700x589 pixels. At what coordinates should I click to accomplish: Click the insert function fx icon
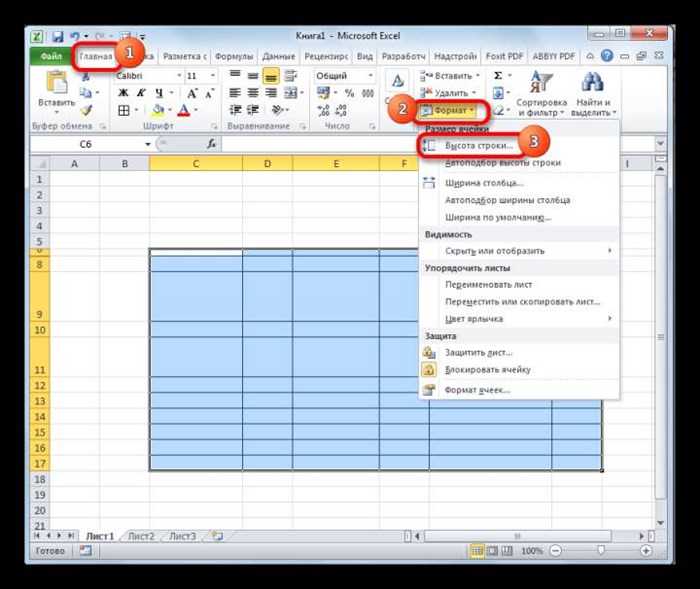[212, 144]
